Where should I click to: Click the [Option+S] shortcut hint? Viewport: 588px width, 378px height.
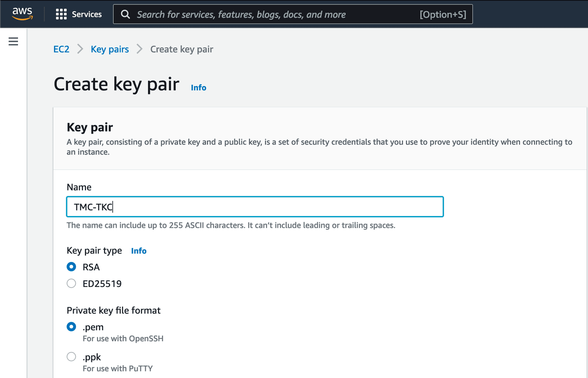point(442,14)
